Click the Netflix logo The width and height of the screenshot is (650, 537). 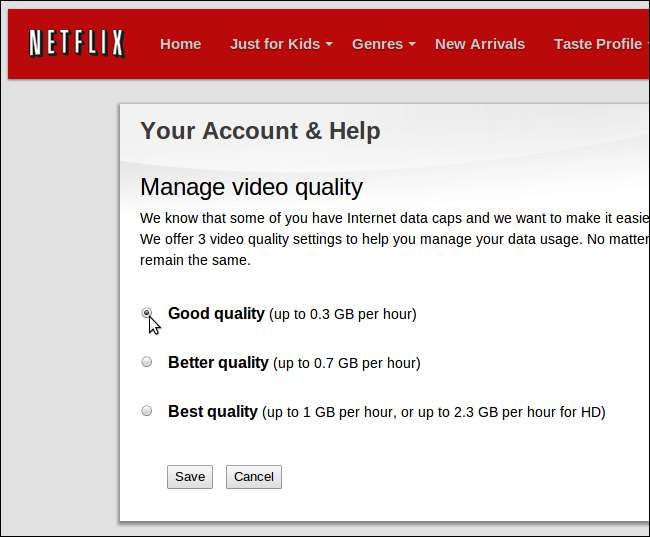76,43
